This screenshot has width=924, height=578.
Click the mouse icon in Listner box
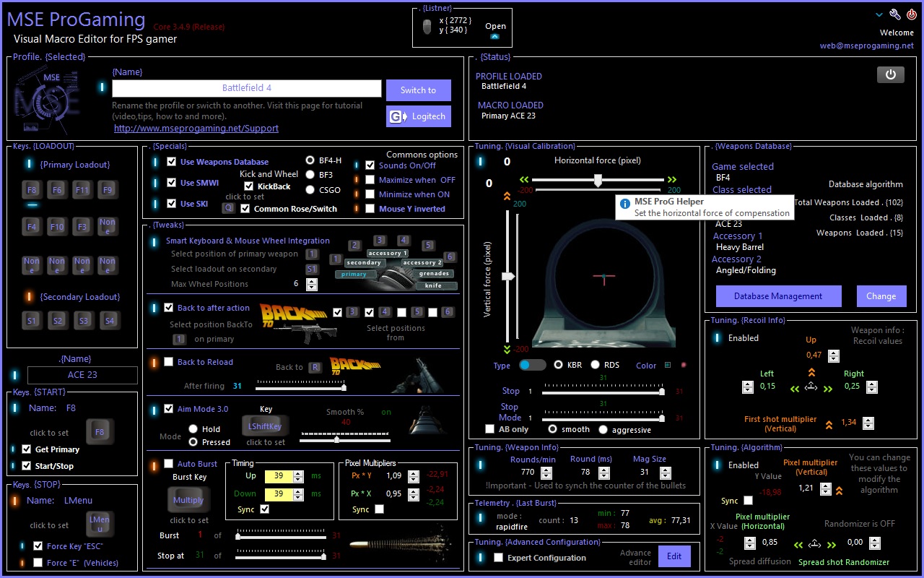tap(427, 27)
